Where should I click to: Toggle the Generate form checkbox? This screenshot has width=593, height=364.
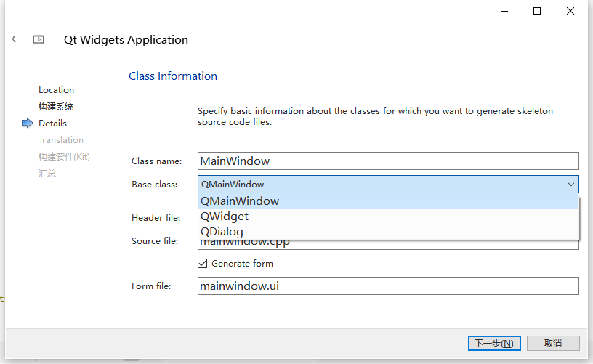(202, 264)
